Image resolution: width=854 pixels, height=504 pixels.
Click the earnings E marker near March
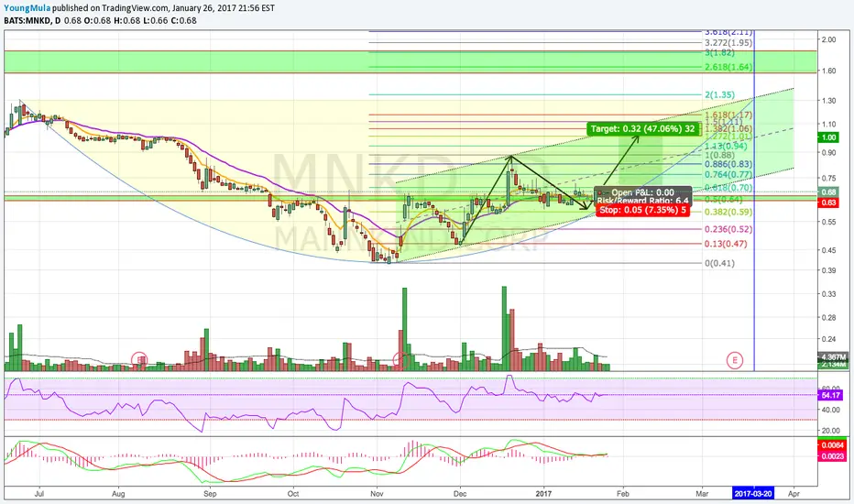[735, 360]
